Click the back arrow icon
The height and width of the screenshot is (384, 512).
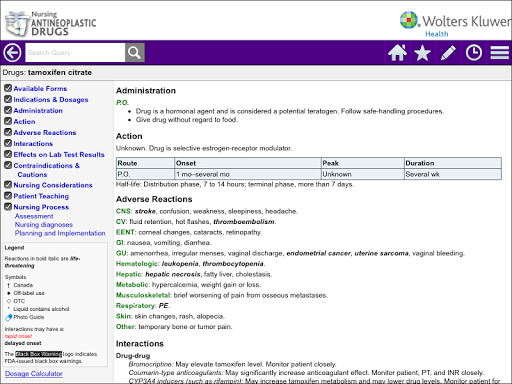pyautogui.click(x=13, y=53)
